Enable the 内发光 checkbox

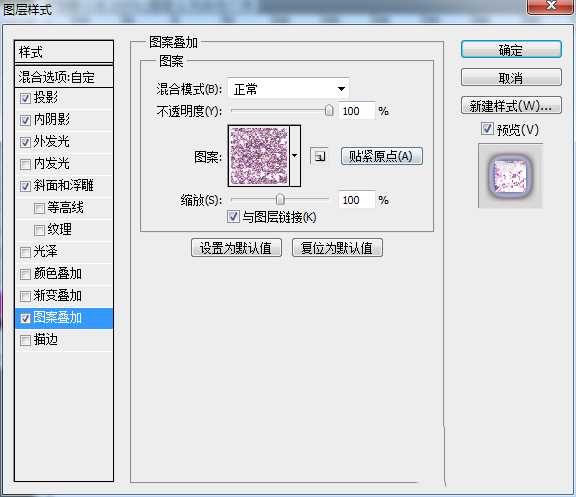[x=25, y=164]
